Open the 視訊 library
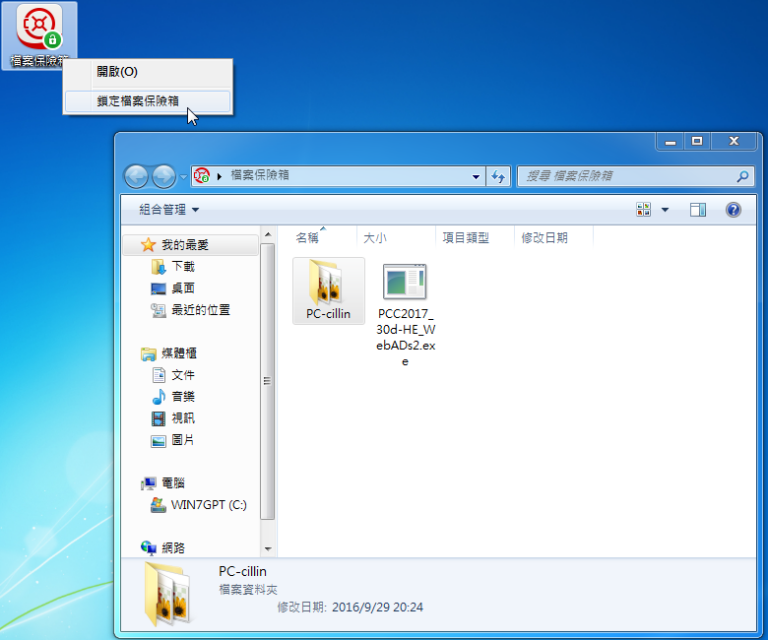Viewport: 768px width, 640px height. [183, 418]
